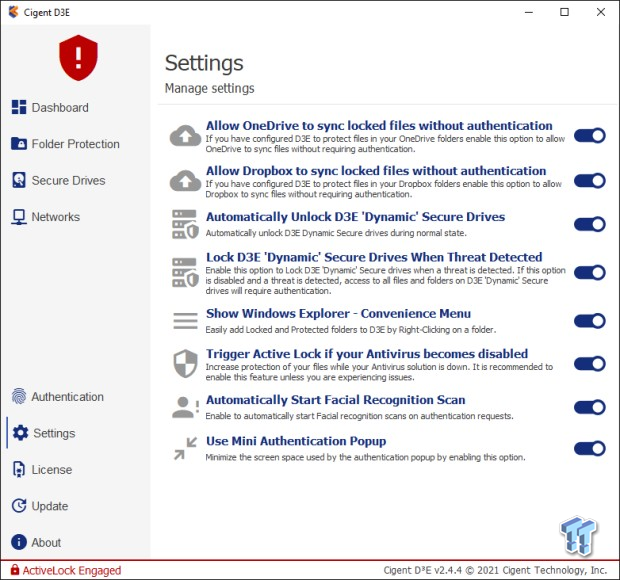Click 'Allow OneDrive to sync locked files' heading

tap(379, 125)
